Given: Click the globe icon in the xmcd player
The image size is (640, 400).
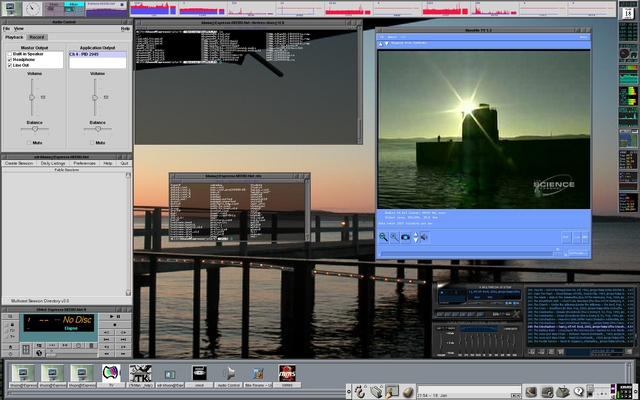Looking at the screenshot, I should point(39,353).
